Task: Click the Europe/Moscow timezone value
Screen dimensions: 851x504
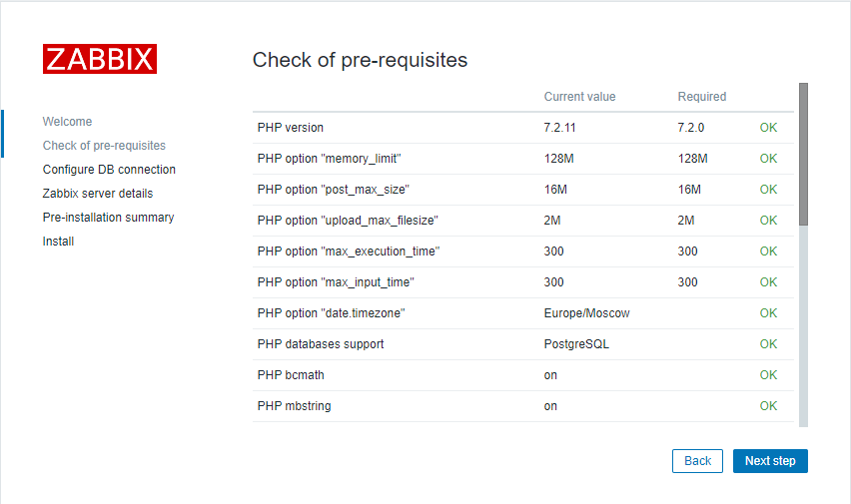Action: point(586,313)
